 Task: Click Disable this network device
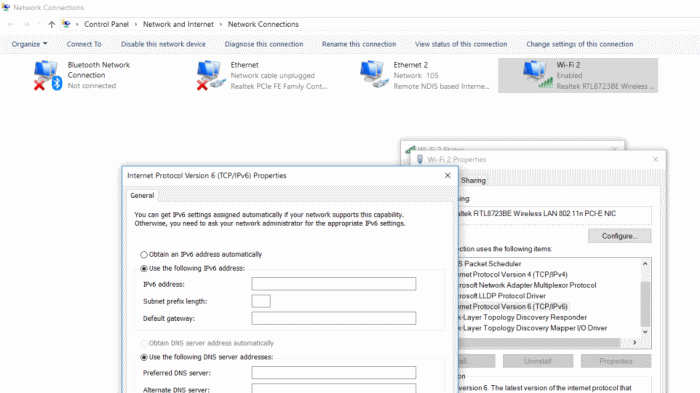click(163, 44)
